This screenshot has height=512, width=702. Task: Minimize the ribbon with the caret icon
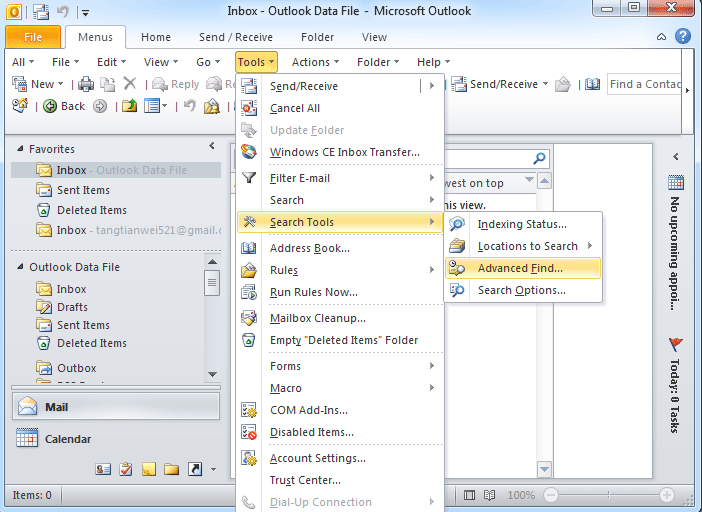point(661,37)
